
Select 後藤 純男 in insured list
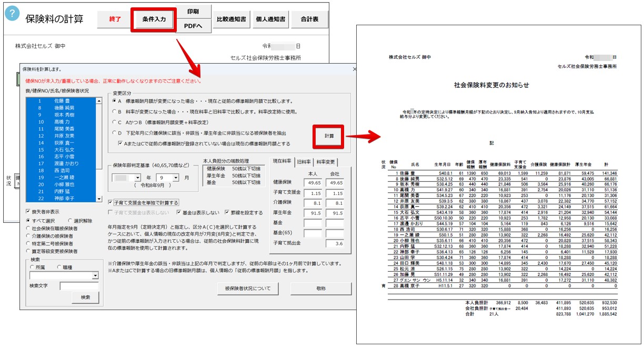[61, 107]
